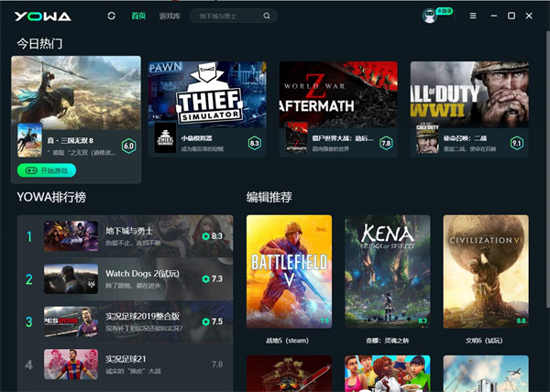Minimize the YOWA window
Screen dimensions: 550x392
pos(494,16)
